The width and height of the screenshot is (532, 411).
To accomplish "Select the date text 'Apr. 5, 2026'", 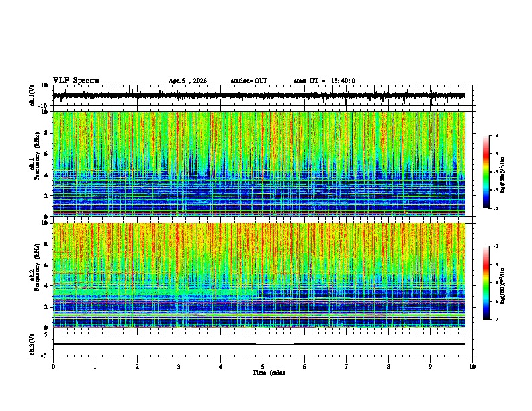I will pos(187,81).
